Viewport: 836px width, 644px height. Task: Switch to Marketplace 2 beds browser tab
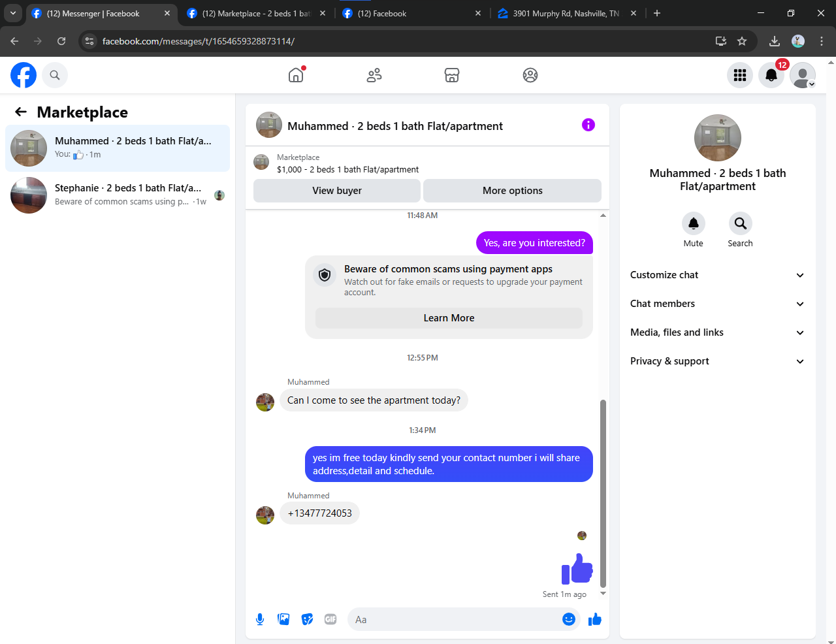click(257, 13)
